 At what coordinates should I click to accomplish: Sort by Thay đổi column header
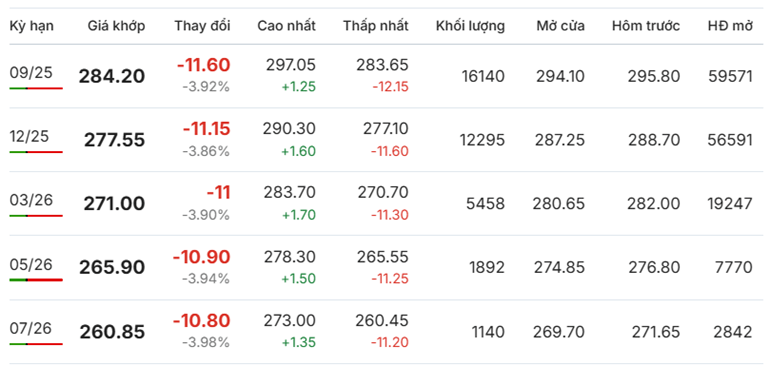click(x=202, y=27)
